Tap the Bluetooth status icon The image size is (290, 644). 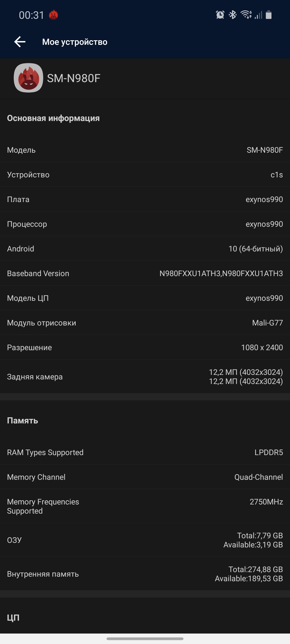point(233,15)
